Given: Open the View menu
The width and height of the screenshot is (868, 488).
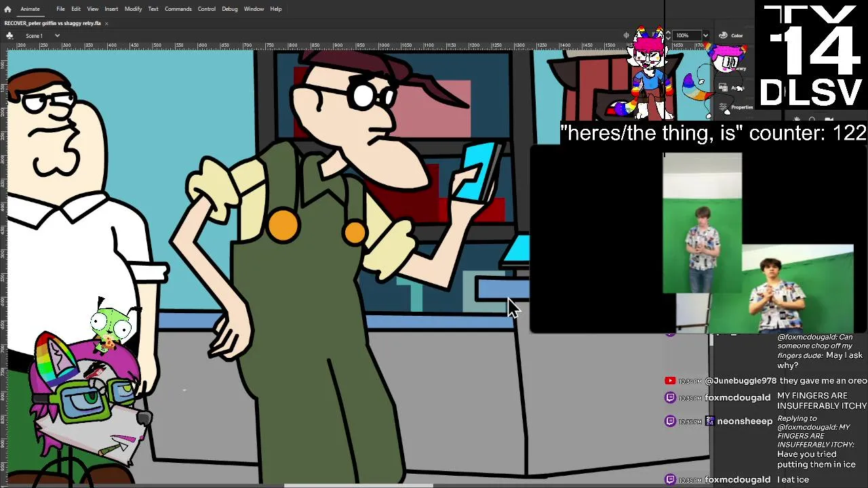Looking at the screenshot, I should click(x=93, y=9).
